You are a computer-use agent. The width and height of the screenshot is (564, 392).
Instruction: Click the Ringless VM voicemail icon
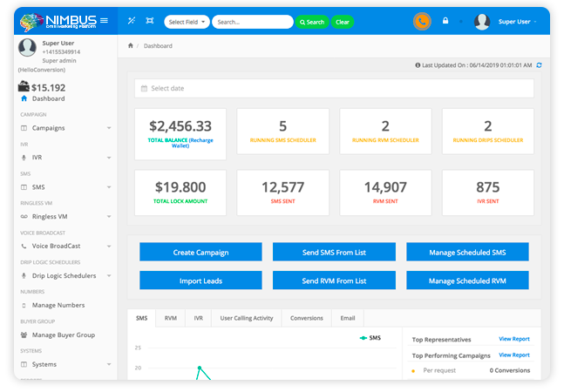(24, 217)
